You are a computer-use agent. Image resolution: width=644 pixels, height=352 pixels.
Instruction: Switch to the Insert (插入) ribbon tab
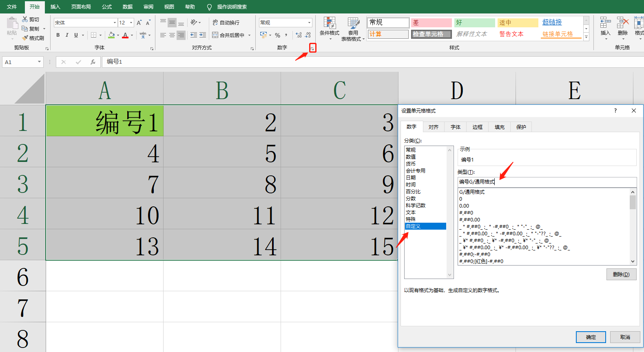coord(55,7)
